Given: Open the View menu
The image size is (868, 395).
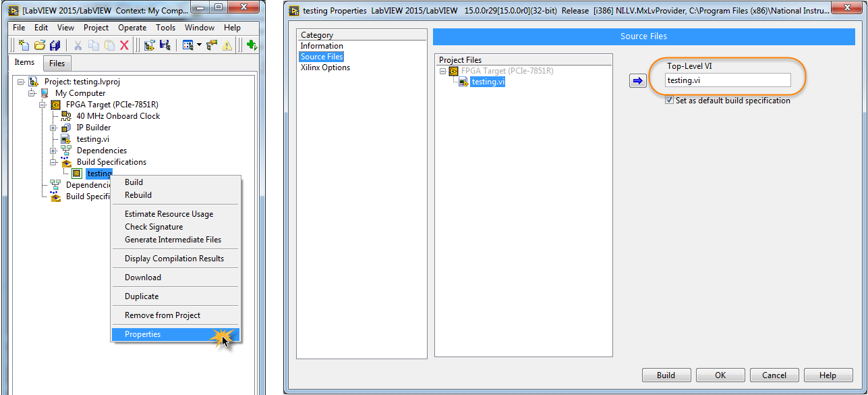Looking at the screenshot, I should click(65, 28).
